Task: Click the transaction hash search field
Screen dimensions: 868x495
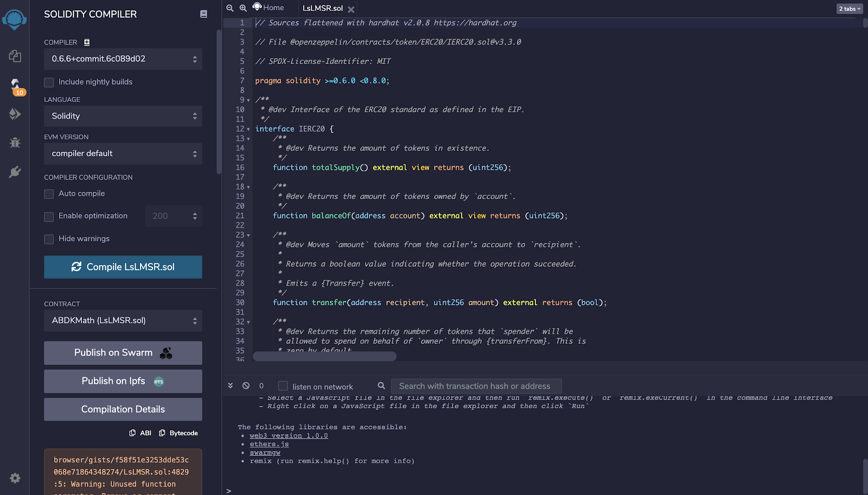Action: coord(476,386)
